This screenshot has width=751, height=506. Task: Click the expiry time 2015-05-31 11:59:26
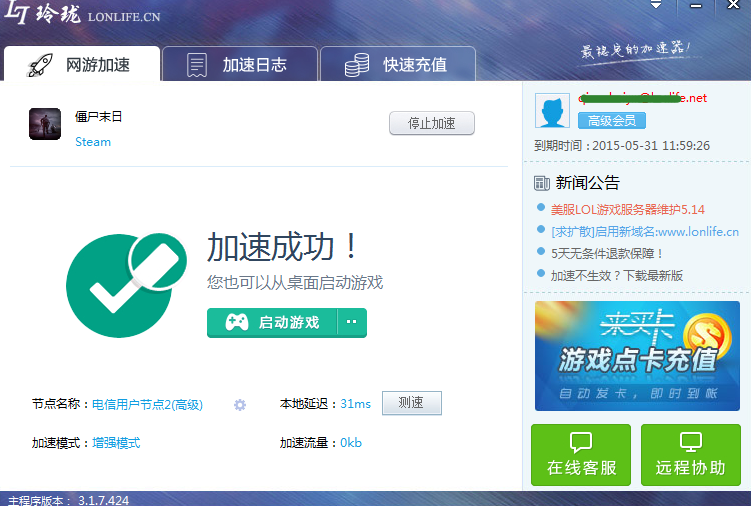(651, 146)
